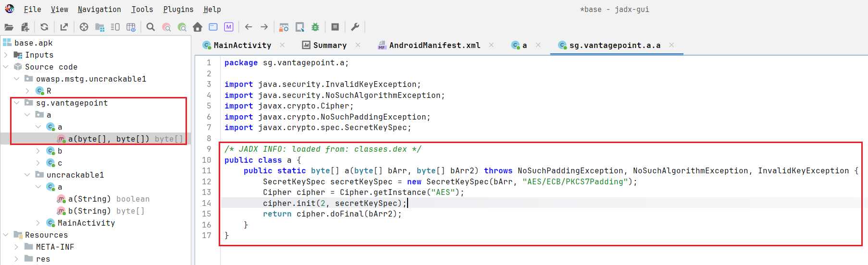Open the debugger bug icon

(315, 27)
